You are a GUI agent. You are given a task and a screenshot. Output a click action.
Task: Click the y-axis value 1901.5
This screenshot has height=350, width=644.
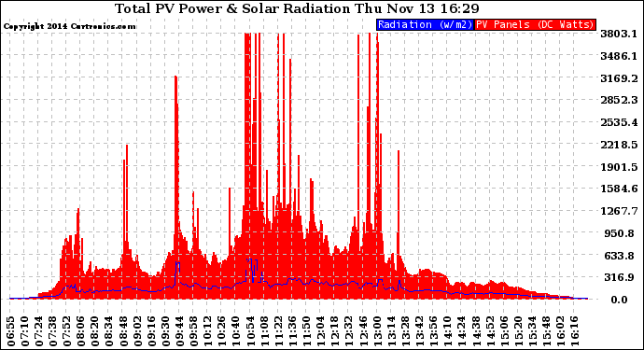(x=619, y=167)
